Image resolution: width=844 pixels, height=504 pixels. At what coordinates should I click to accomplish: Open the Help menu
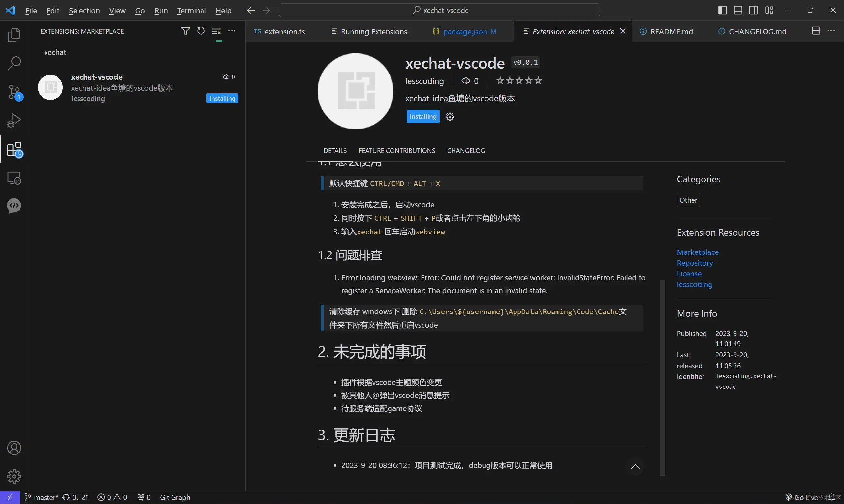coord(223,11)
